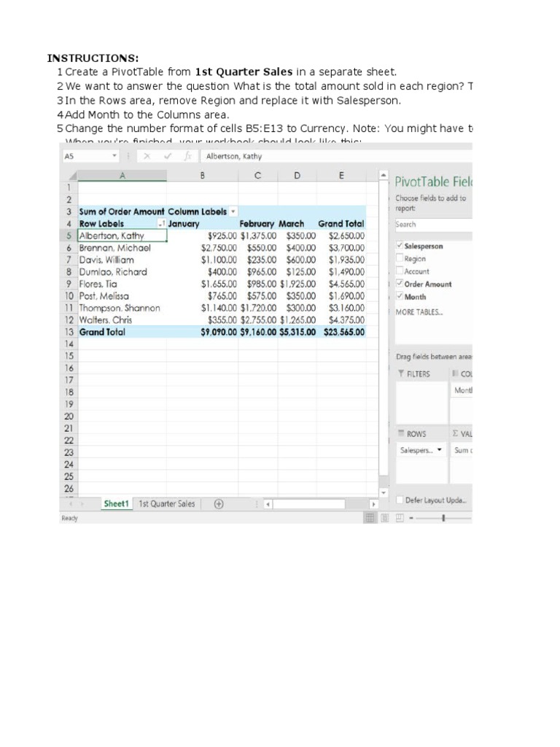
Task: Click the formula bar checkmark icon
Action: coord(168,156)
